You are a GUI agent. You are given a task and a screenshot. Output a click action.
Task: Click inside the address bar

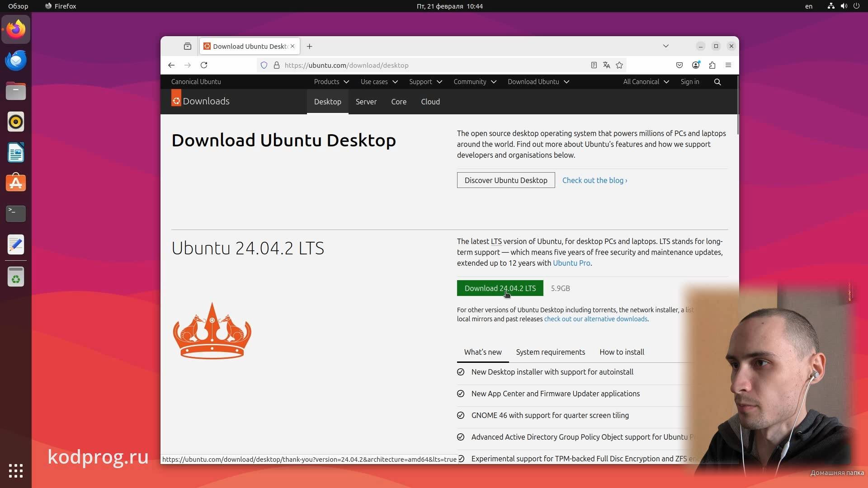(x=407, y=65)
